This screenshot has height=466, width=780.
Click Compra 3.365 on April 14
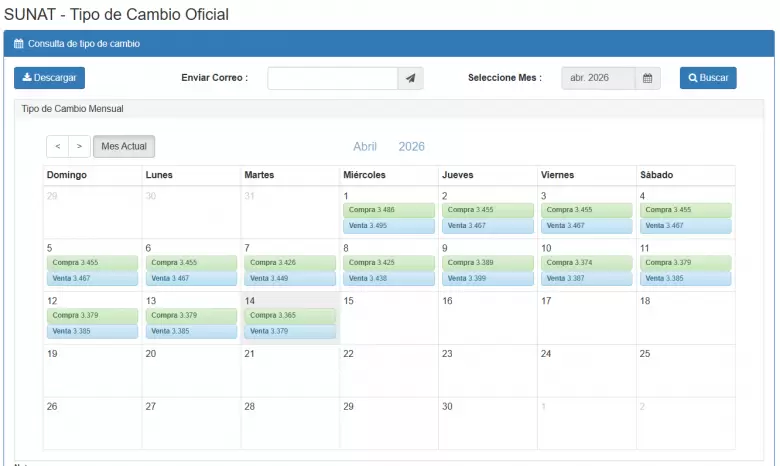290,315
